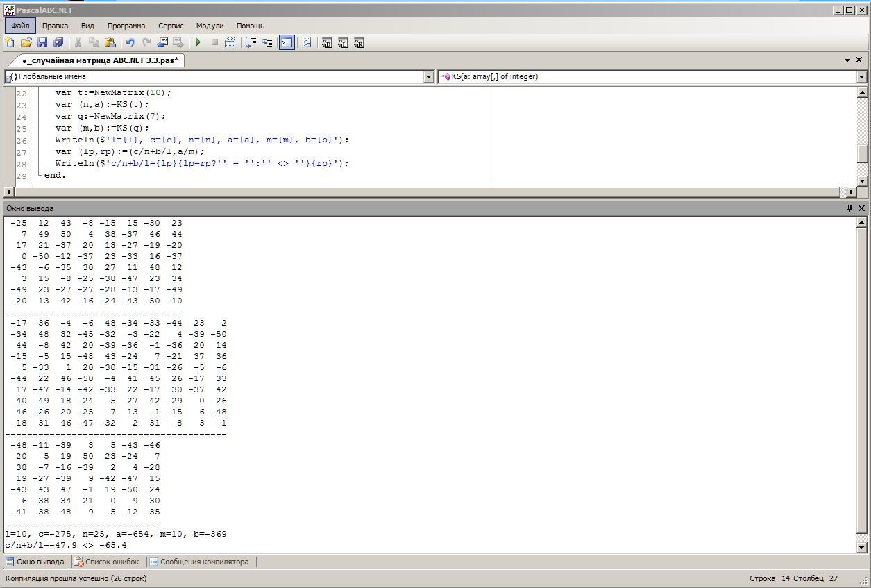Close the Окно вывода panel
The height and width of the screenshot is (588, 871).
[862, 208]
